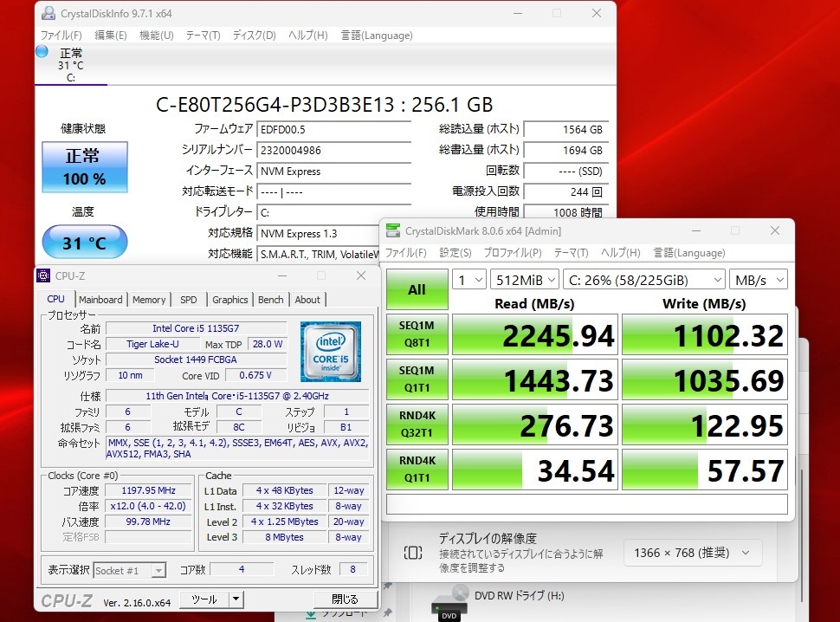Click the interface field NVM Express
Image resolution: width=840 pixels, height=622 pixels.
pos(333,172)
